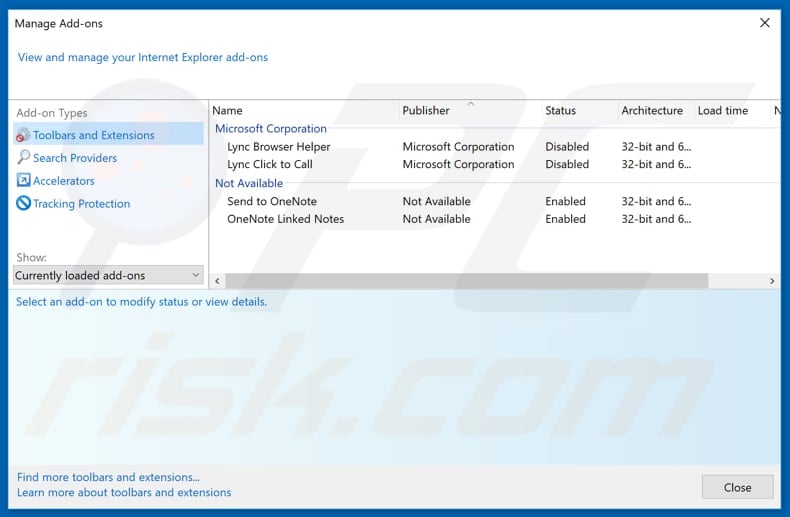This screenshot has height=517, width=790.
Task: Select the OneNote Linked Notes add-on
Action: click(285, 219)
